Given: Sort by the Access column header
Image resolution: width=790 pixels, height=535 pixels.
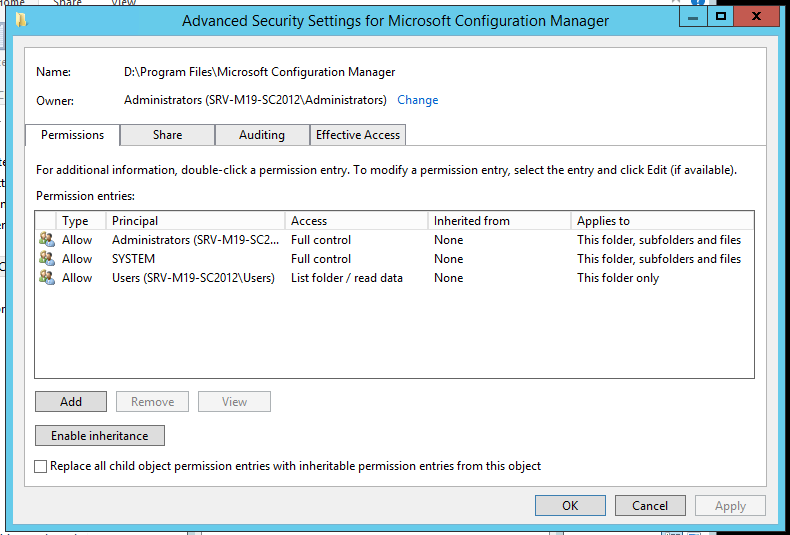Looking at the screenshot, I should (x=356, y=221).
